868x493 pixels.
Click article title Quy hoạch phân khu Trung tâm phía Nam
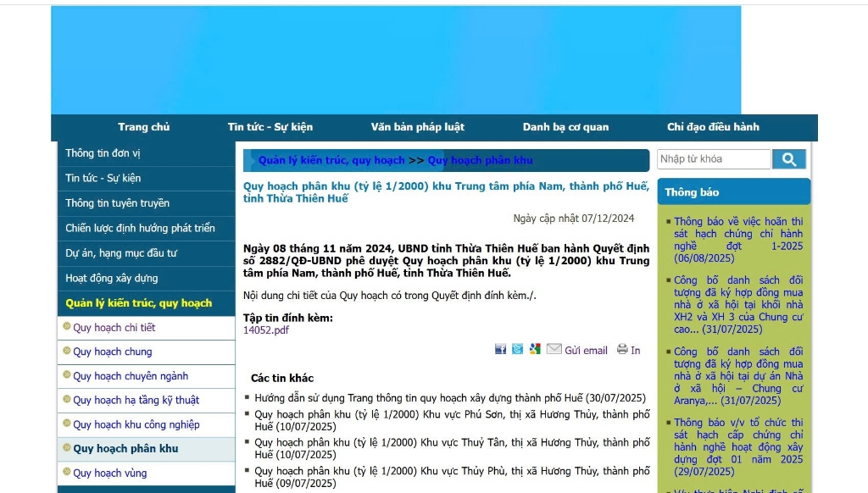coord(446,192)
